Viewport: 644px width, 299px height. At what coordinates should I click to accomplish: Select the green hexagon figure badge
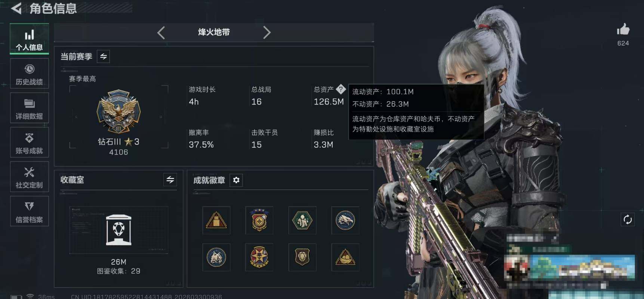(302, 220)
